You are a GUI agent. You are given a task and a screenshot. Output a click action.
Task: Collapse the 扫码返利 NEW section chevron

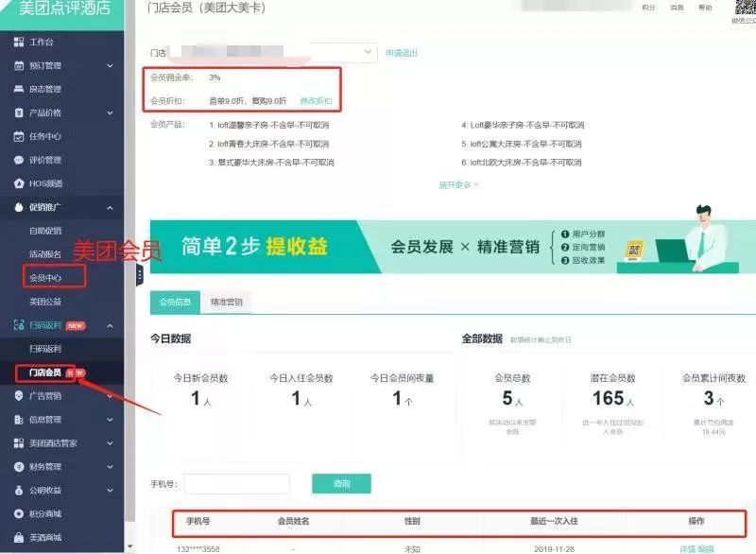coord(110,326)
